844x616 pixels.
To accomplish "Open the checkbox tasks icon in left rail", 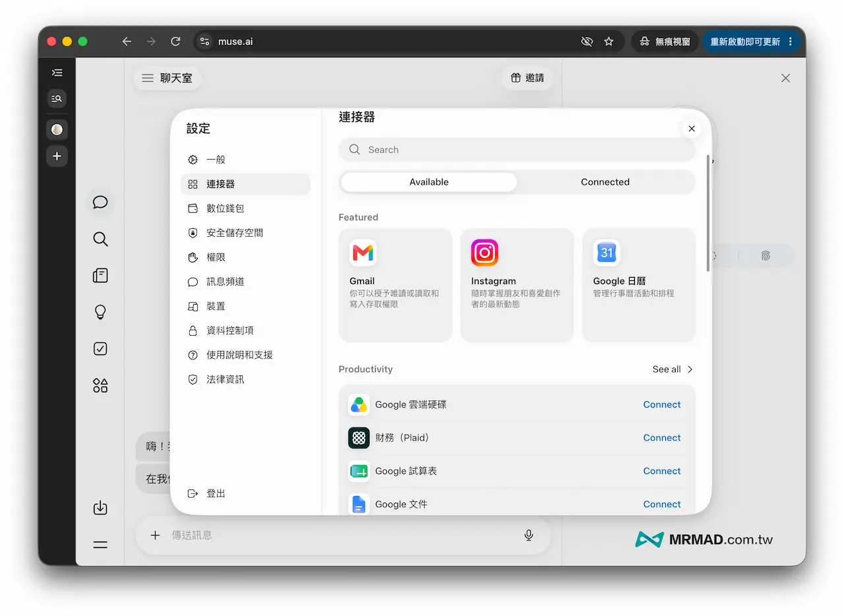I will pos(100,349).
